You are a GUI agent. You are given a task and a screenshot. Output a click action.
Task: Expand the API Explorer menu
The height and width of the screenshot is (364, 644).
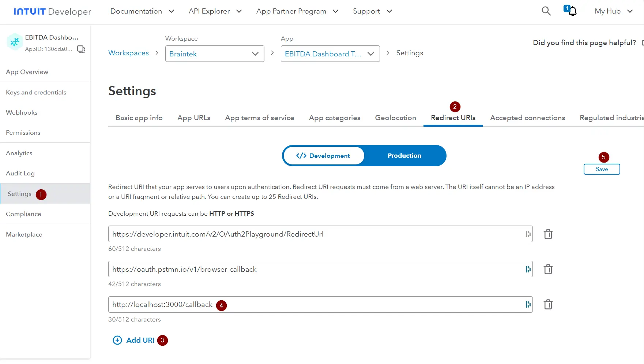pyautogui.click(x=215, y=11)
